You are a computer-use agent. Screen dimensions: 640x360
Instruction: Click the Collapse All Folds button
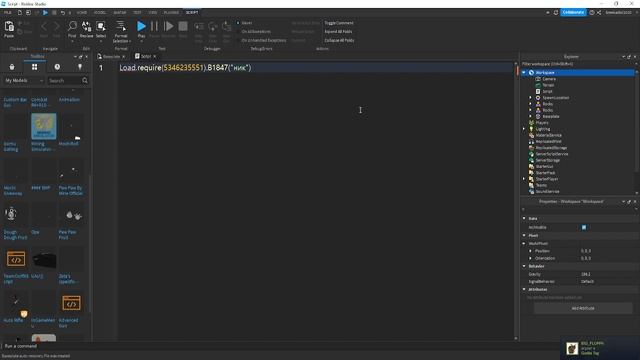click(339, 40)
